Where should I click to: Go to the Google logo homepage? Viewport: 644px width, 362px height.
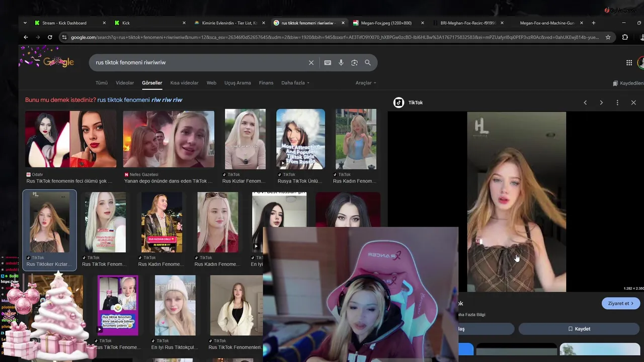coord(59,62)
